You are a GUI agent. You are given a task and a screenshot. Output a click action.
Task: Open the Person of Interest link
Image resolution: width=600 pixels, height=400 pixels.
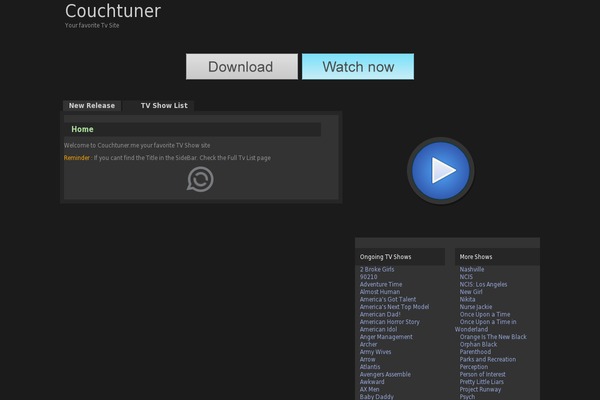click(x=483, y=374)
